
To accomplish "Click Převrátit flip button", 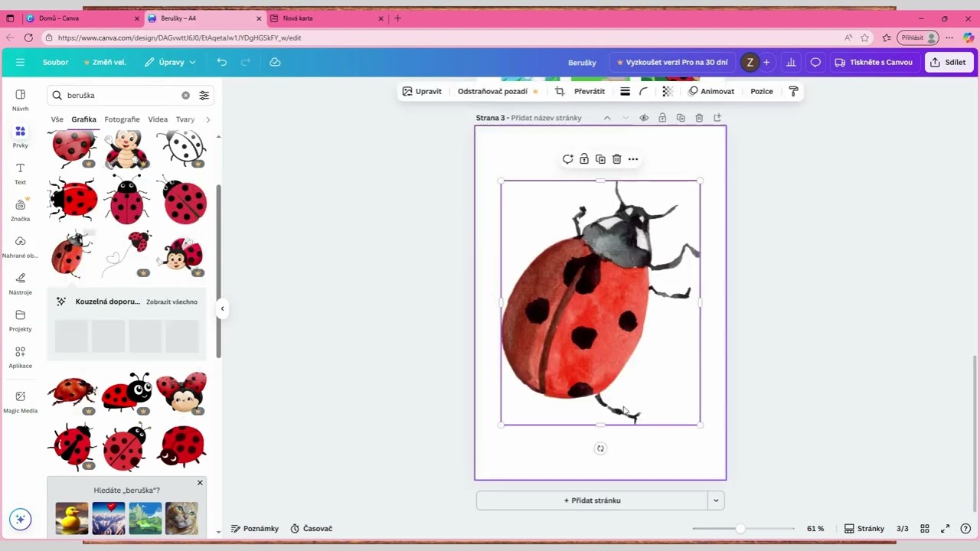I will 590,91.
